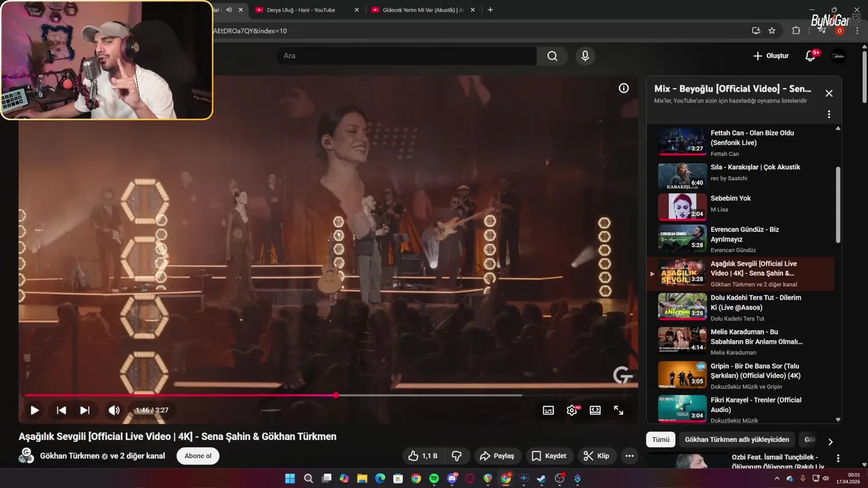Show more filter chips right arrow
Viewport: 868px width, 488px height.
830,441
